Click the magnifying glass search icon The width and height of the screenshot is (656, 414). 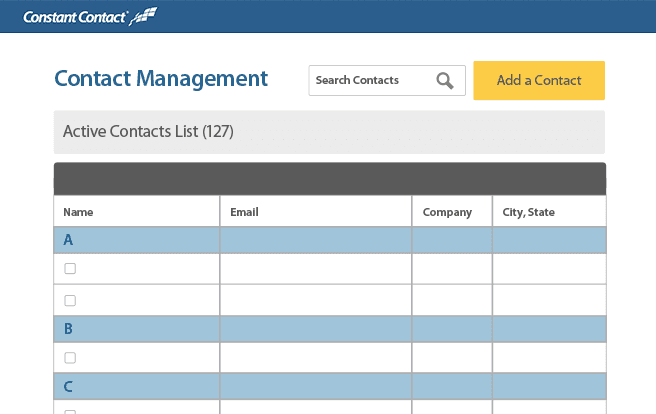pyautogui.click(x=445, y=81)
